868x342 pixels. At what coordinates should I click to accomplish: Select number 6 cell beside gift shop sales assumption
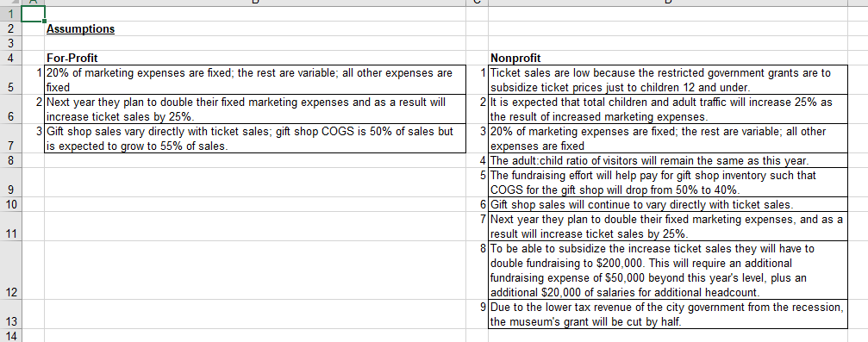point(478,204)
